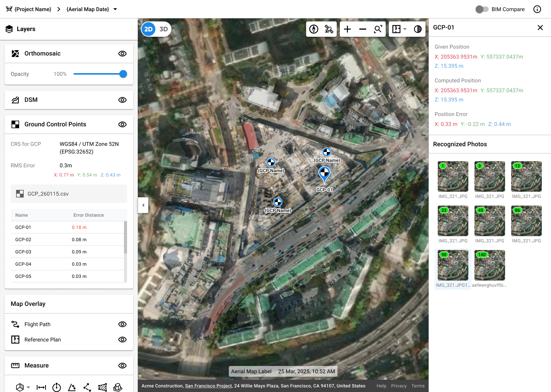Screen dimensions: 551x392
Task: Zoom out with the minus icon
Action: click(363, 29)
